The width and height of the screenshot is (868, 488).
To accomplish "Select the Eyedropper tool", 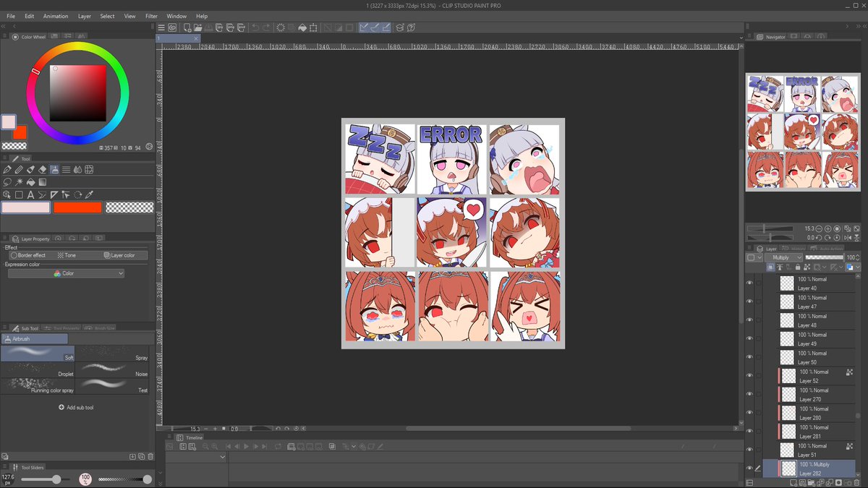I will [89, 194].
